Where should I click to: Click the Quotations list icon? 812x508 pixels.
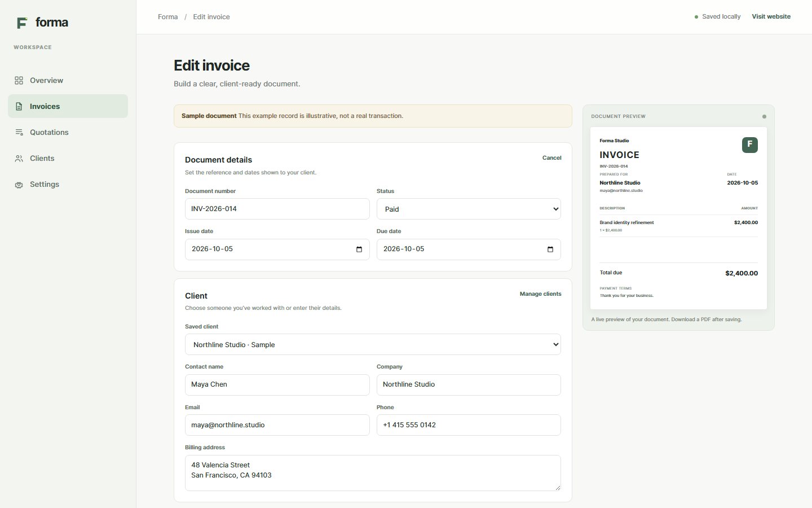coord(19,133)
